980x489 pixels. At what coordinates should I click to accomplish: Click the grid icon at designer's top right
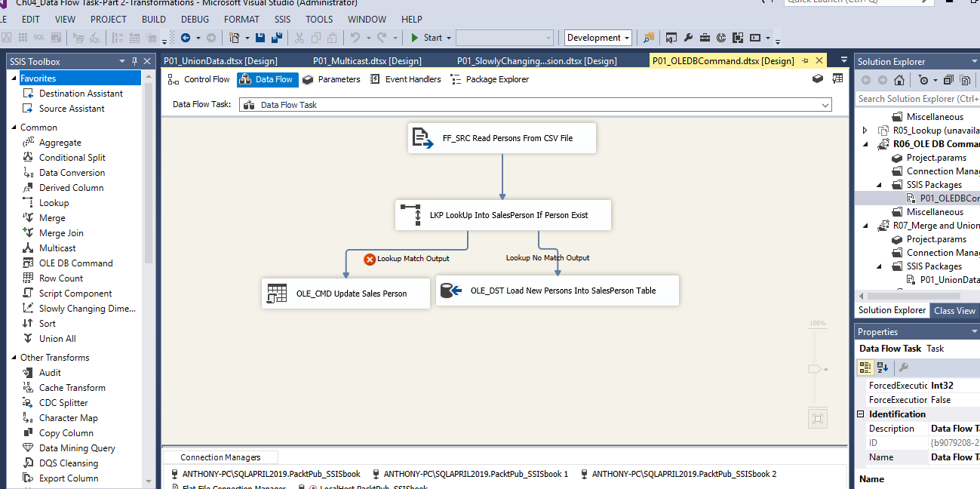click(x=837, y=78)
